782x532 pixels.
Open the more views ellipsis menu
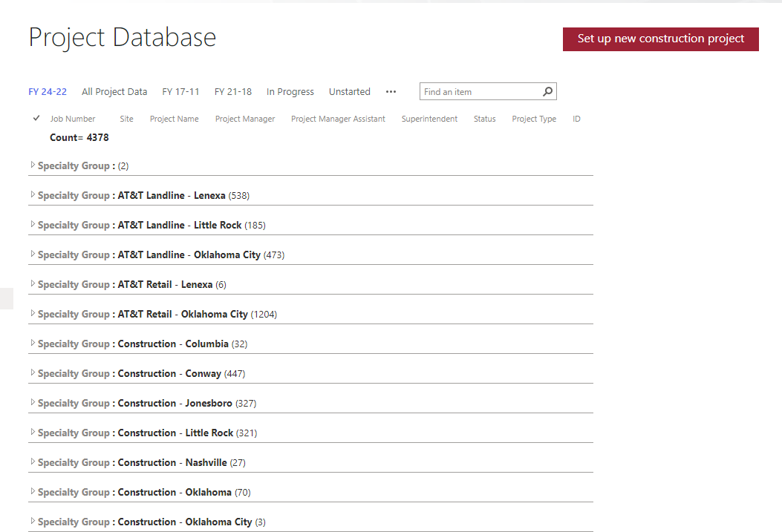point(391,92)
